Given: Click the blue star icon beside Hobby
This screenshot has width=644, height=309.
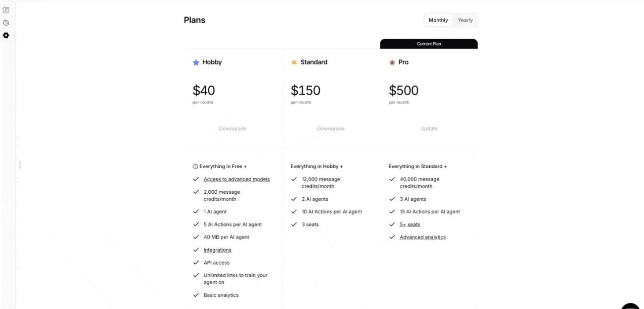Looking at the screenshot, I should [x=195, y=62].
